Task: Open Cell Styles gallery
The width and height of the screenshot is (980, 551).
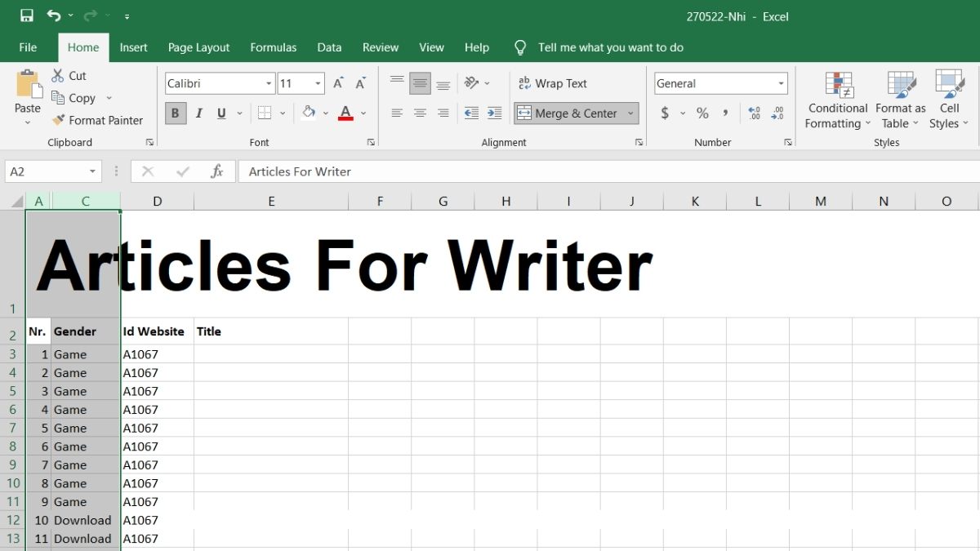Action: pyautogui.click(x=947, y=100)
